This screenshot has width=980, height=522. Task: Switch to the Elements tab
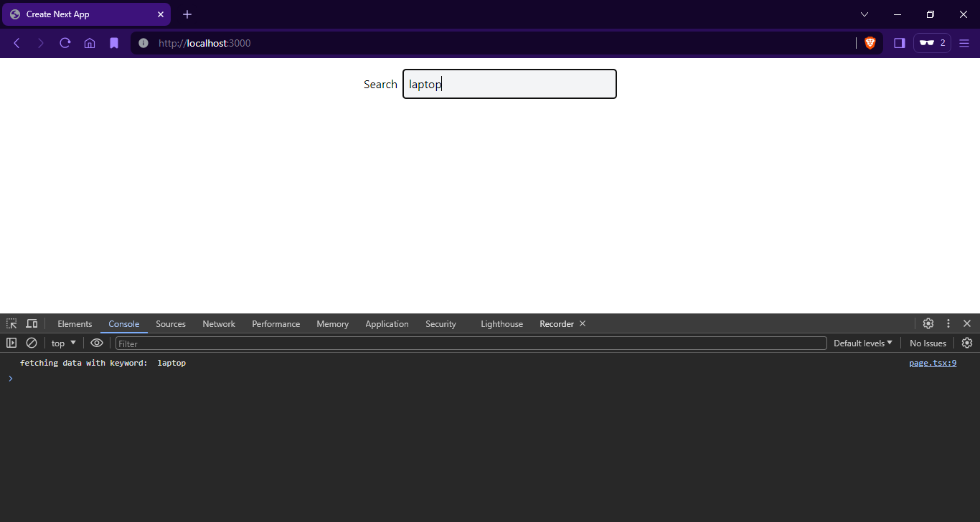[75, 323]
